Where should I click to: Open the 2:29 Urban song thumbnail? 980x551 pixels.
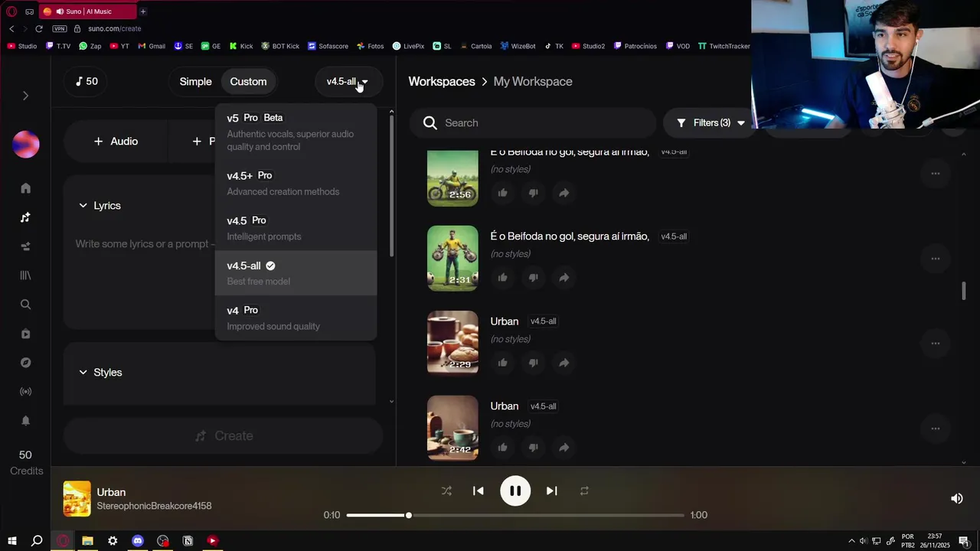tap(452, 342)
